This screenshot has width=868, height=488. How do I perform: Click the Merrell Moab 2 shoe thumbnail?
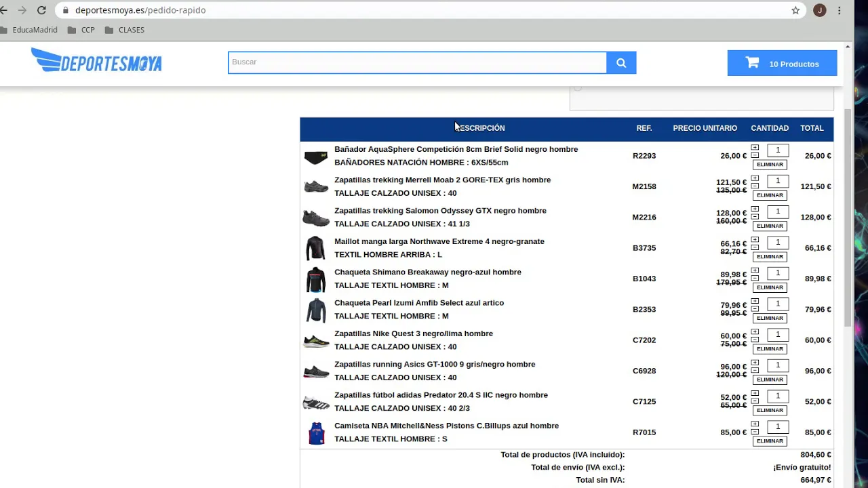[x=316, y=186]
